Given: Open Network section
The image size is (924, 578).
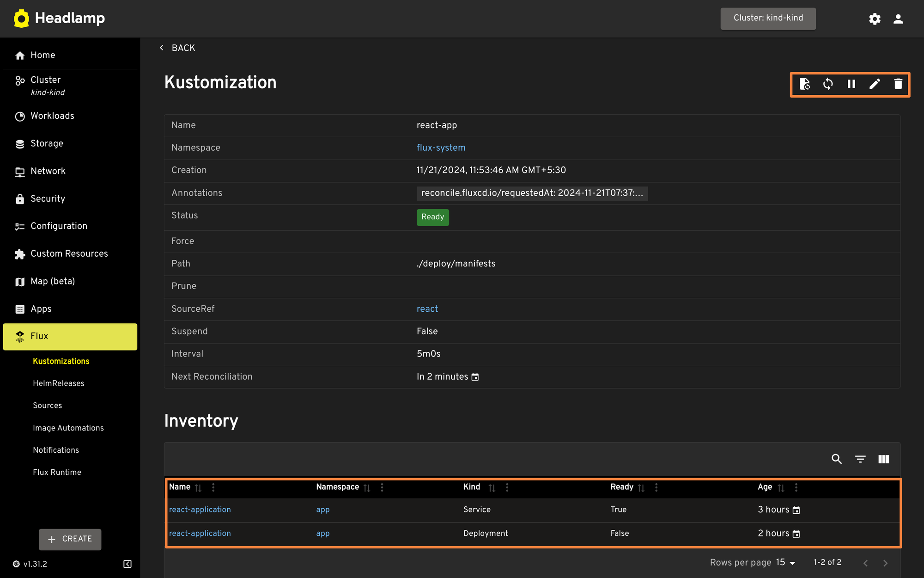Looking at the screenshot, I should [70, 171].
